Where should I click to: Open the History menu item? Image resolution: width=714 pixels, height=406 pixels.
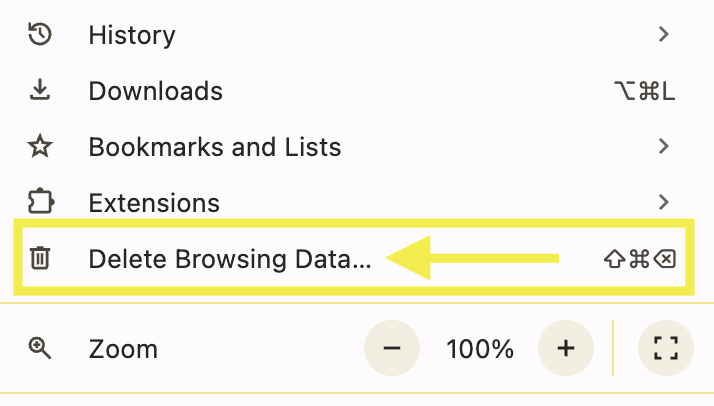click(132, 35)
